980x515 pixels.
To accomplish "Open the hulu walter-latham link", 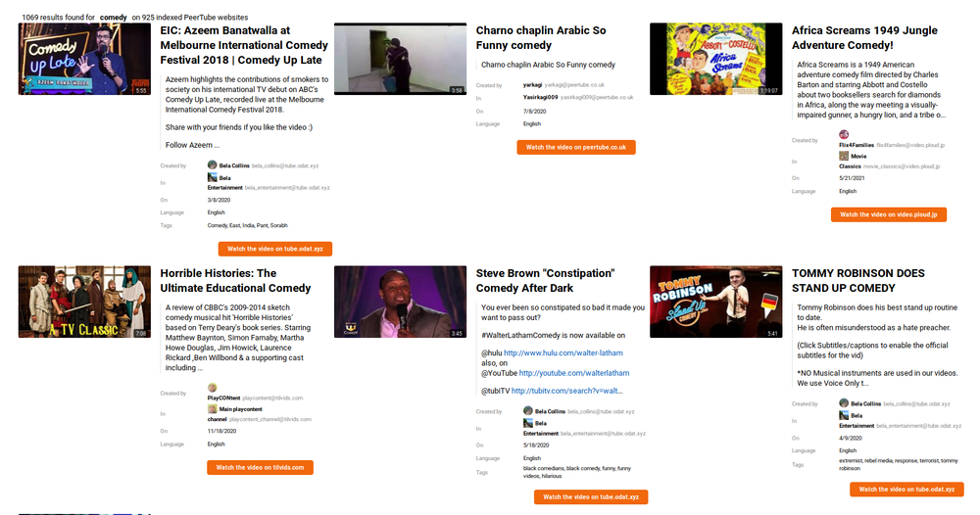I will (x=563, y=352).
